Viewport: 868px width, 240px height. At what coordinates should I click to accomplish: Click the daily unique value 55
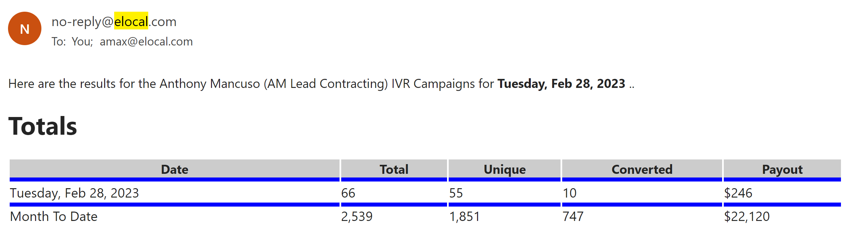coord(456,193)
